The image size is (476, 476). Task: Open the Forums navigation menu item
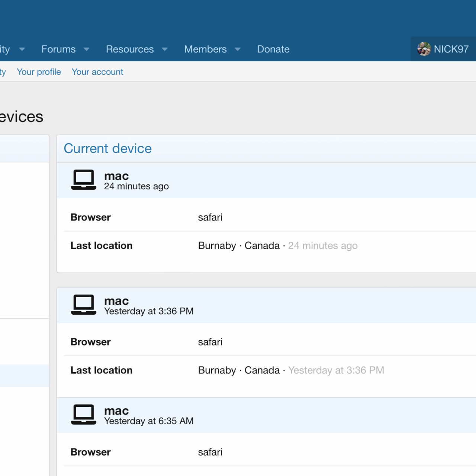click(x=58, y=49)
